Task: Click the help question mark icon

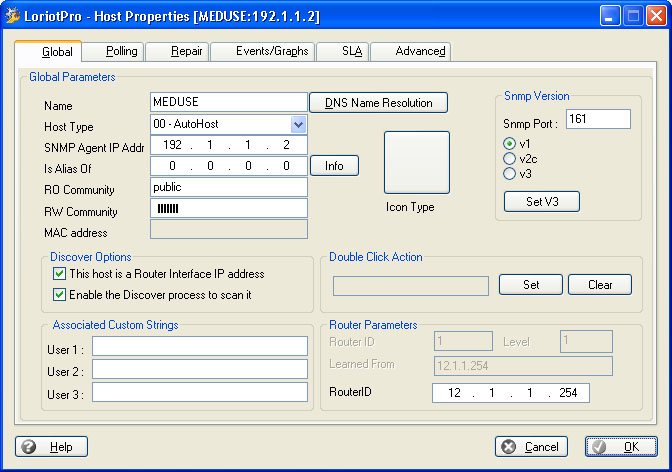Action: click(x=29, y=447)
